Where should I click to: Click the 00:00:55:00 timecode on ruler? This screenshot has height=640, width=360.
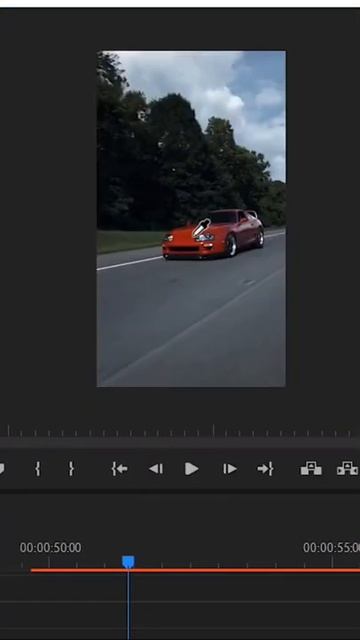(331, 548)
